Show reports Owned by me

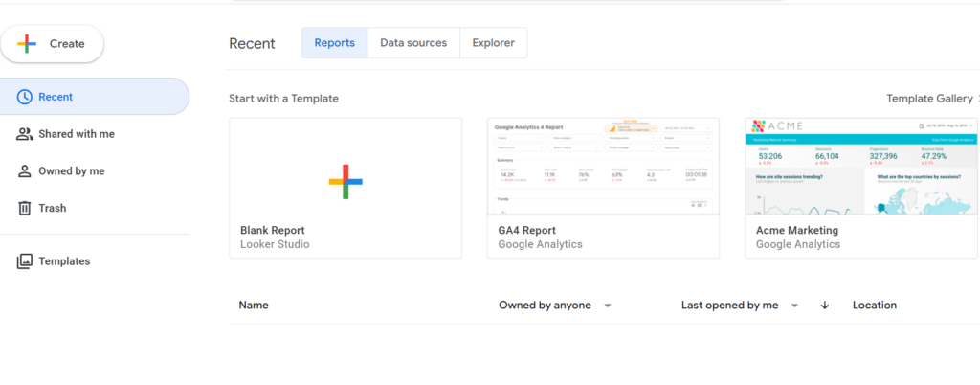71,171
